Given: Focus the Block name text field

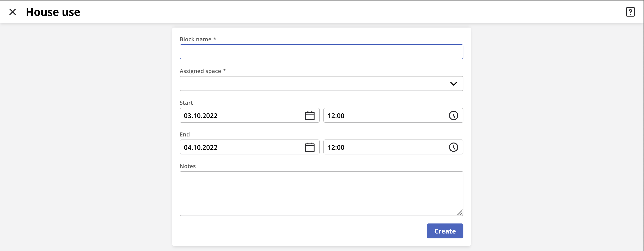Looking at the screenshot, I should tap(321, 52).
